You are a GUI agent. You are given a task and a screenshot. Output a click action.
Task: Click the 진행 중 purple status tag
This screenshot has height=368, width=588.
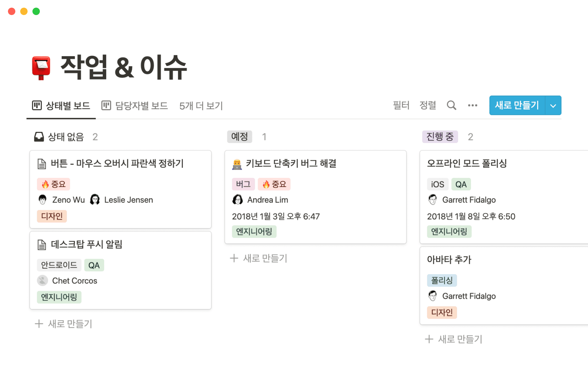pos(440,137)
